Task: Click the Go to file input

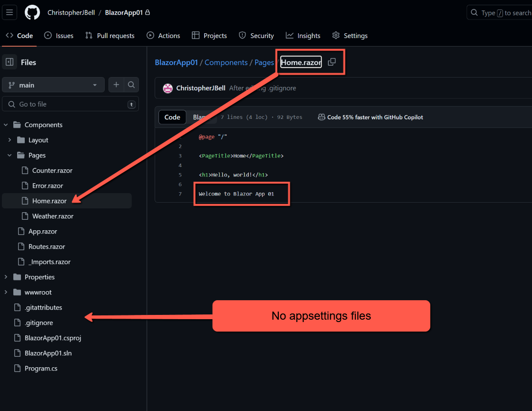Action: (x=70, y=104)
